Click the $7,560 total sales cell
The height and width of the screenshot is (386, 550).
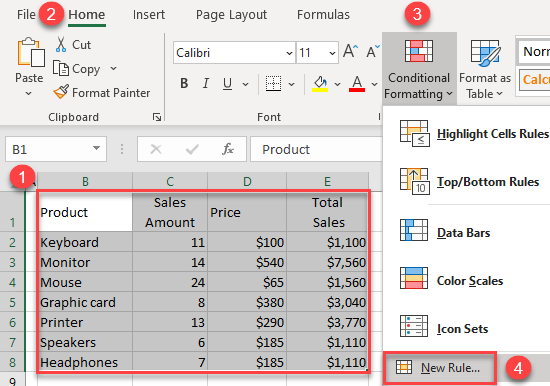coord(327,262)
